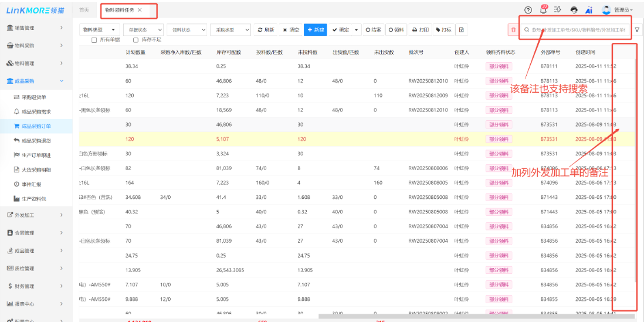The width and height of the screenshot is (644, 322).
Task: Open the notification bell with red badge
Action: click(543, 10)
